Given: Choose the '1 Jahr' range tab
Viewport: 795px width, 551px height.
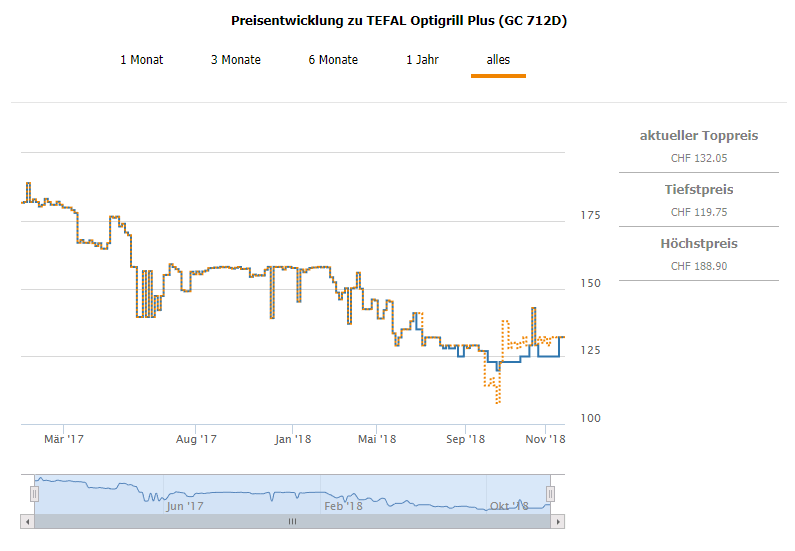Looking at the screenshot, I should point(422,60).
